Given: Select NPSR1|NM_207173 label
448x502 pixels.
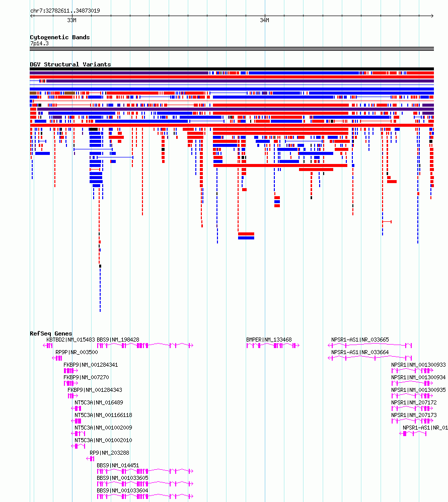Looking at the screenshot, I should [x=414, y=415].
